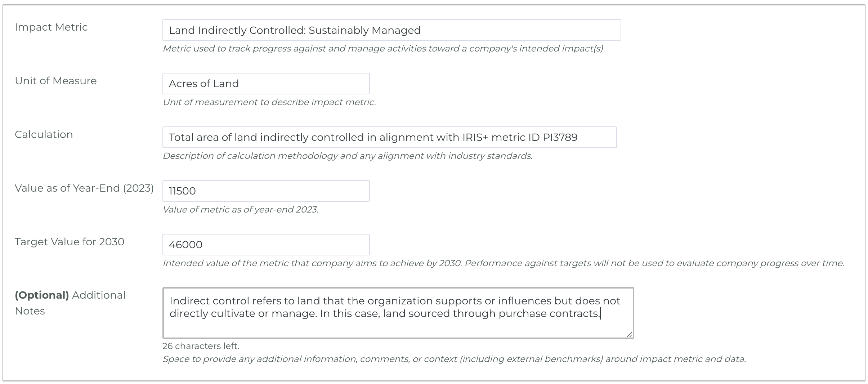Click the Target Value field containing 46000
This screenshot has width=868, height=384.
point(266,245)
